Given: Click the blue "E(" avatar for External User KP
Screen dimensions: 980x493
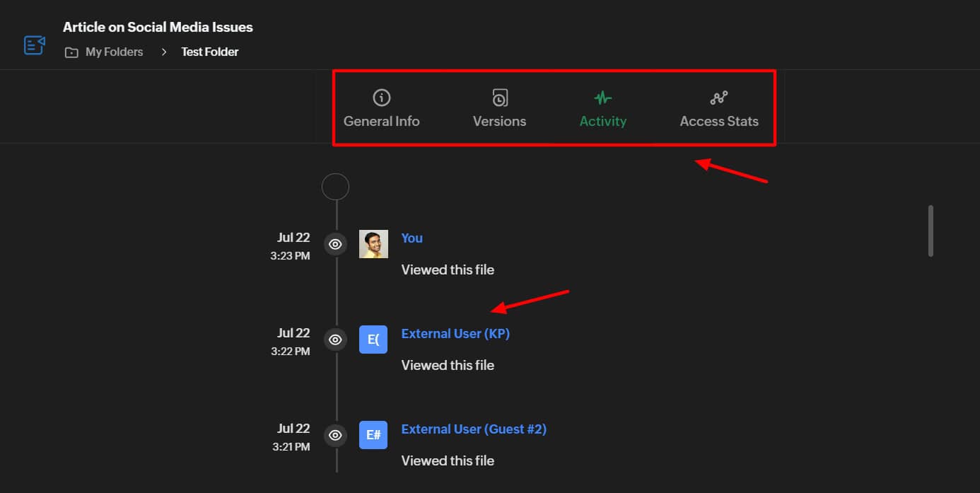Looking at the screenshot, I should (373, 340).
